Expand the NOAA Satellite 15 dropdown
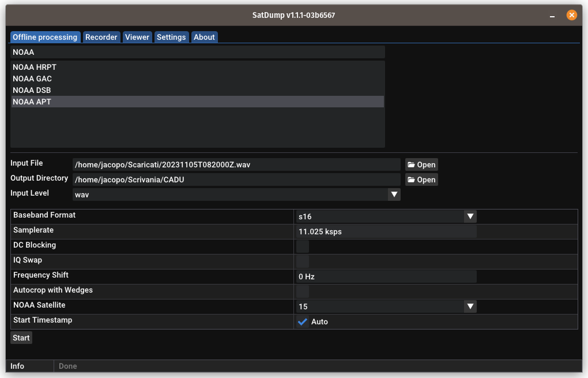The height and width of the screenshot is (378, 588). pyautogui.click(x=386, y=306)
